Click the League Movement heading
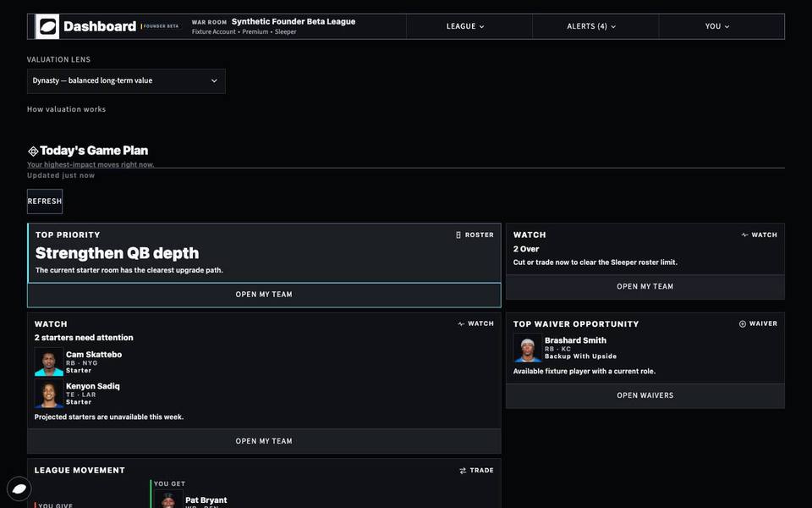Viewport: 812px width, 508px height. 80,470
